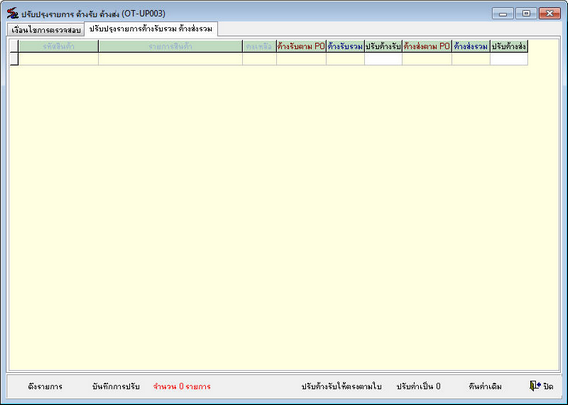This screenshot has width=568, height=405.
Task: Click the ค้างส่งรวม column header
Action: tap(471, 46)
